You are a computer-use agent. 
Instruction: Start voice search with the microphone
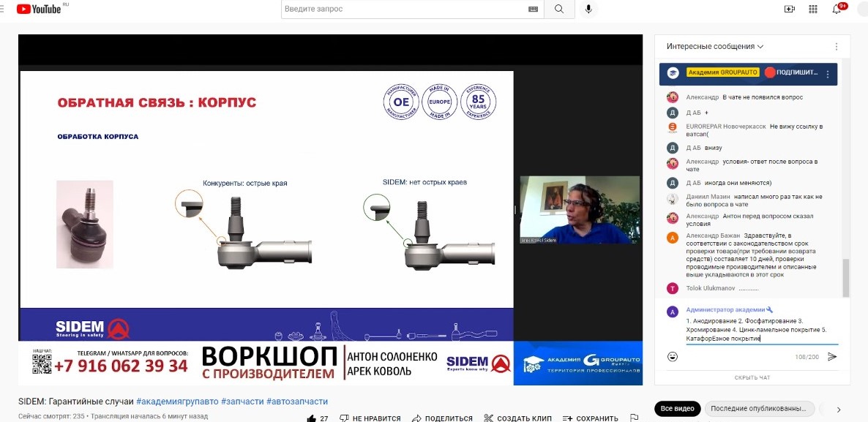pos(588,9)
